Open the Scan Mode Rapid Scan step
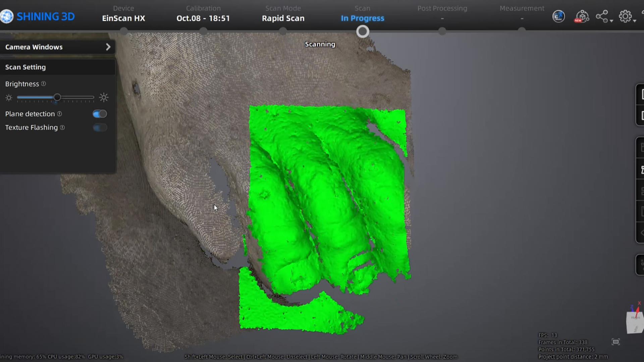 click(283, 14)
